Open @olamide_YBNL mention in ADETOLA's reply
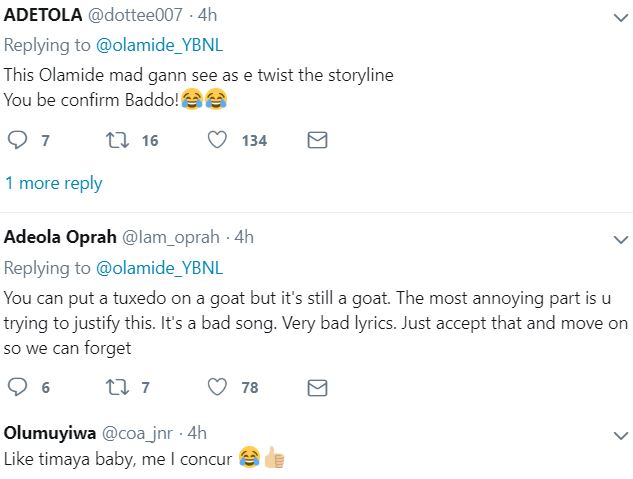Viewport: 633px width, 479px height. pyautogui.click(x=159, y=46)
